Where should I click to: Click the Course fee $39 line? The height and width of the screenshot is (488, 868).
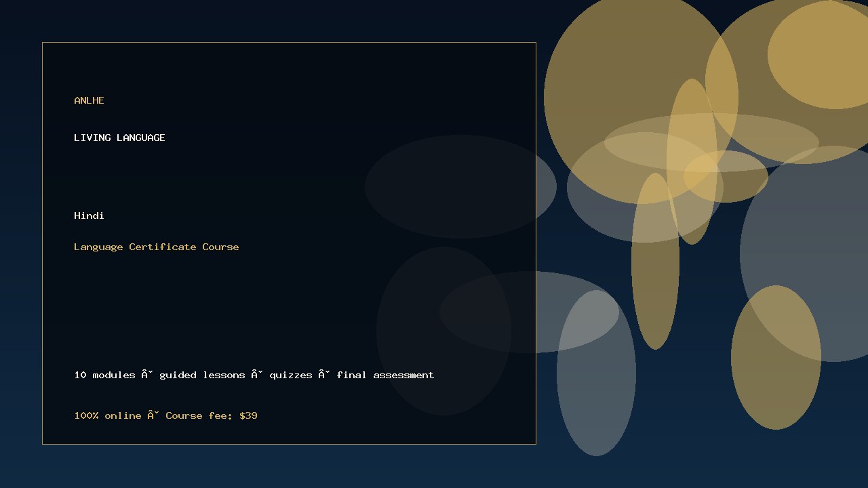(165, 415)
